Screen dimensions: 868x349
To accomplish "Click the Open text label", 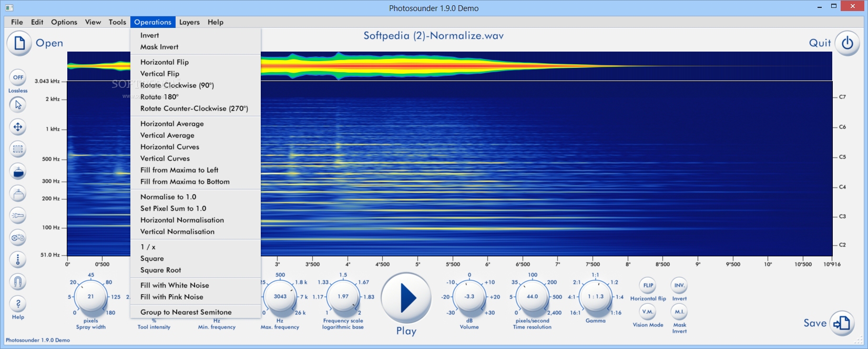I will (x=49, y=43).
